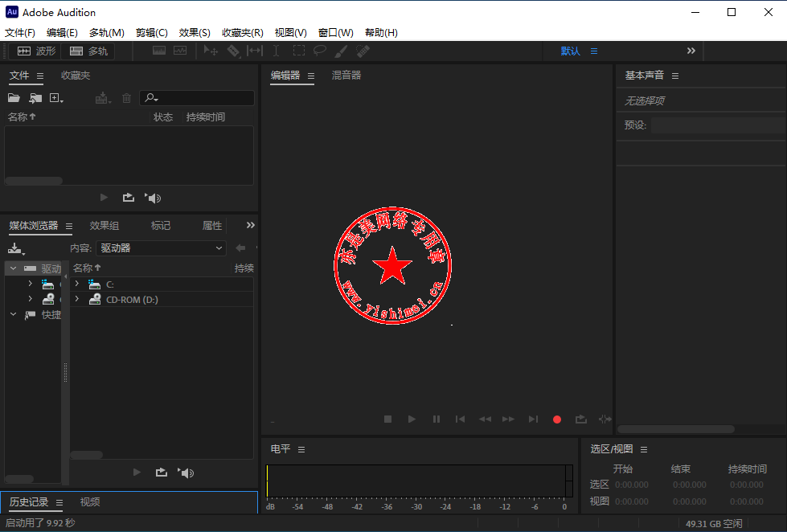Click the Pause transport button

click(437, 419)
